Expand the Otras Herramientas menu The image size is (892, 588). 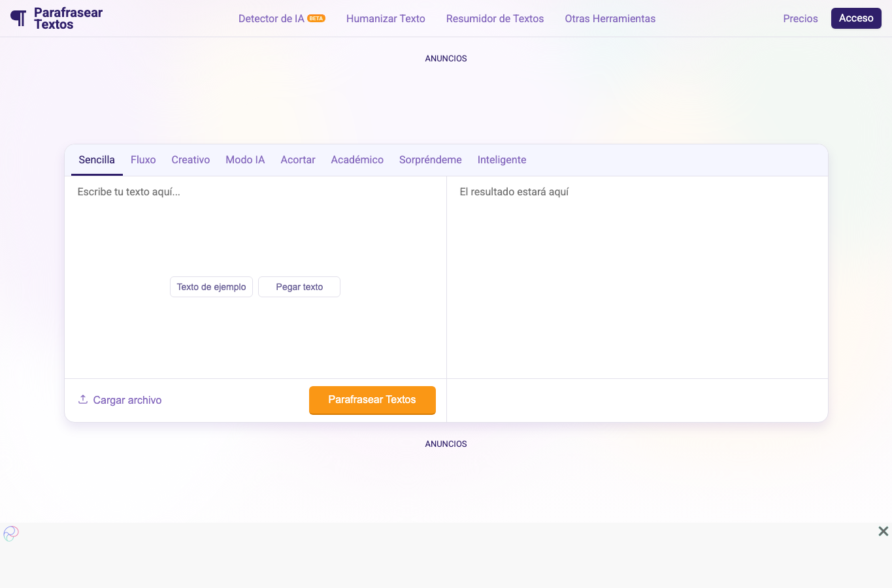coord(610,18)
